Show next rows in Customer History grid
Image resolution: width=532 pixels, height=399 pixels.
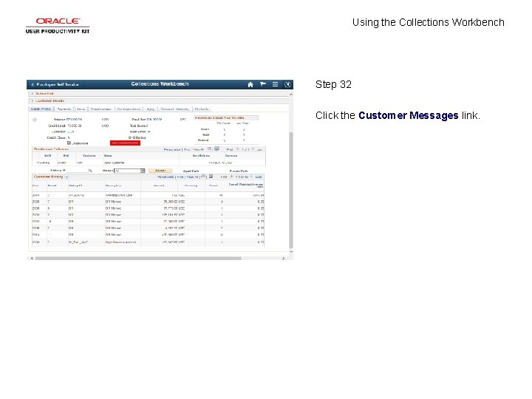pyautogui.click(x=251, y=177)
